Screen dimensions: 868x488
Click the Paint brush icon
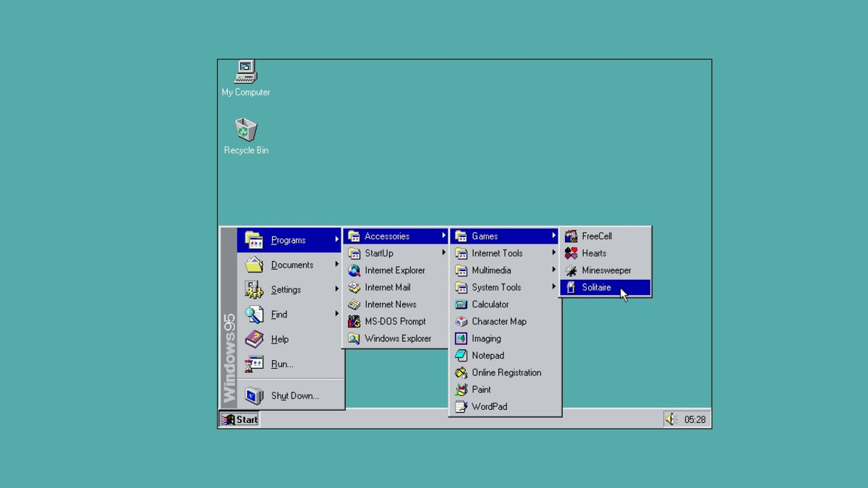pos(461,389)
